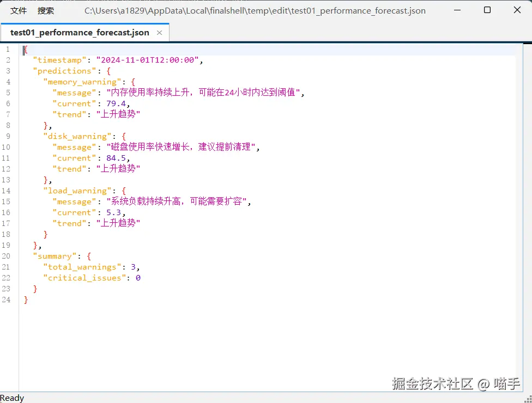This screenshot has width=532, height=403.
Task: Click line number 13 in the gutter
Action: click(x=6, y=180)
